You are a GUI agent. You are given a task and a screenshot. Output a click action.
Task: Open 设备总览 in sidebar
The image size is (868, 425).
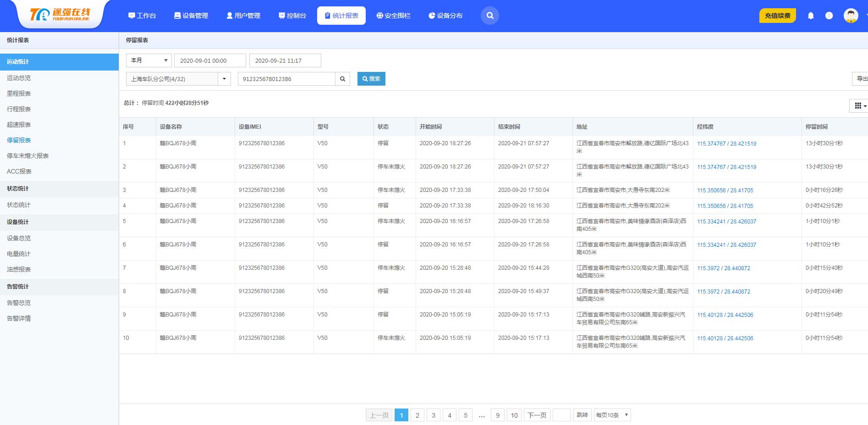[x=19, y=238]
